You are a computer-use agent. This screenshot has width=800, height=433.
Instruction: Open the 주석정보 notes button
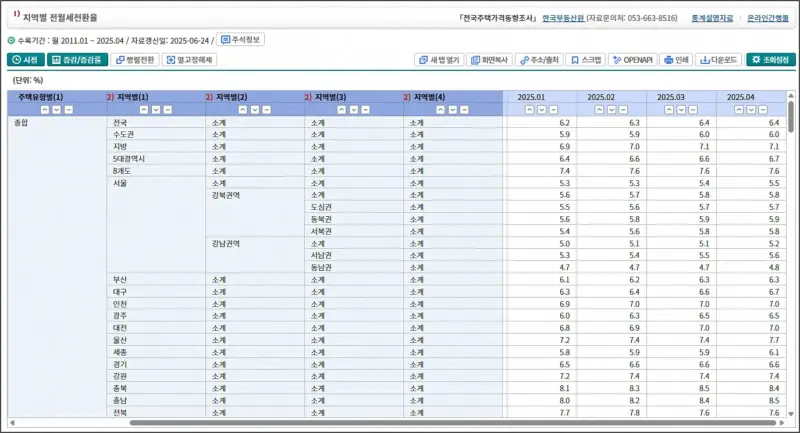click(x=241, y=40)
